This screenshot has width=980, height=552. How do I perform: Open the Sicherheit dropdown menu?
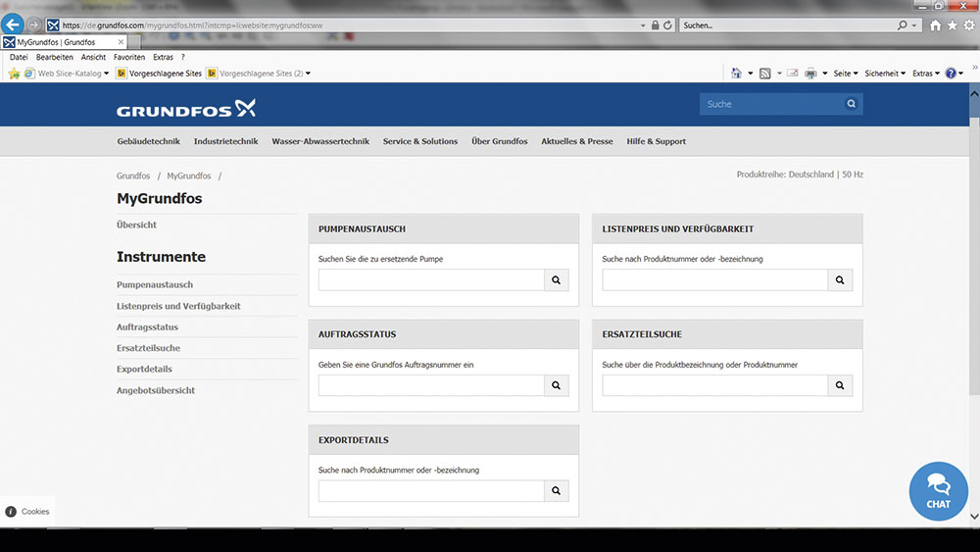pyautogui.click(x=885, y=74)
